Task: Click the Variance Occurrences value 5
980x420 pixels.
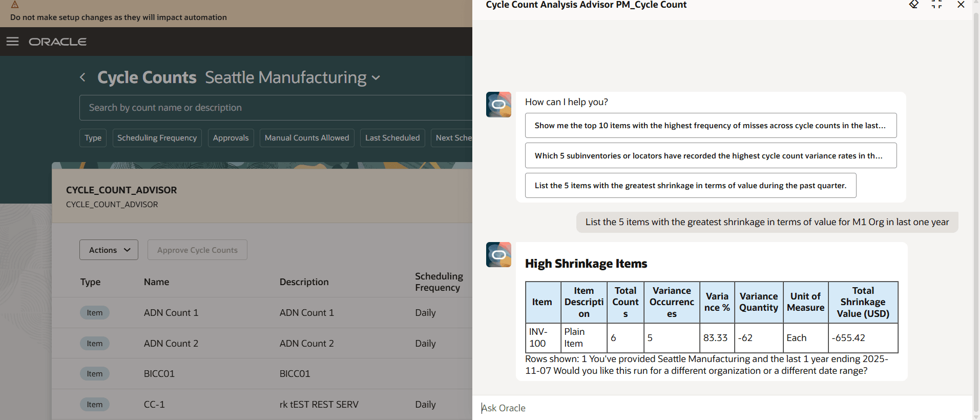Action: pyautogui.click(x=650, y=338)
